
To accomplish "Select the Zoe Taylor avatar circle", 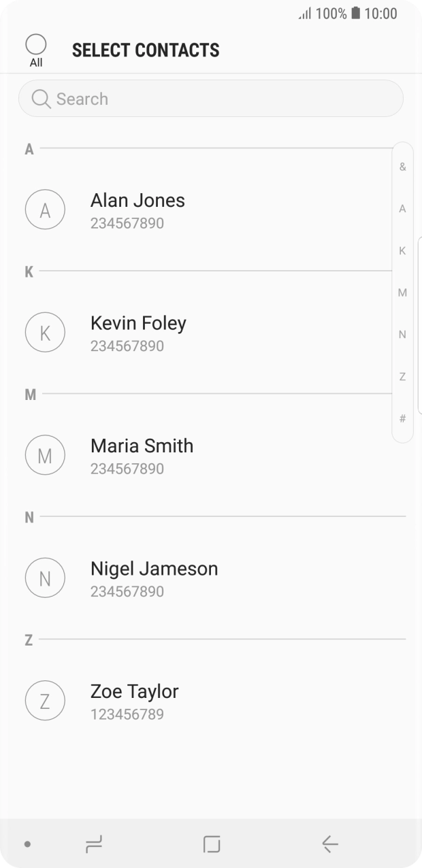I will [45, 701].
